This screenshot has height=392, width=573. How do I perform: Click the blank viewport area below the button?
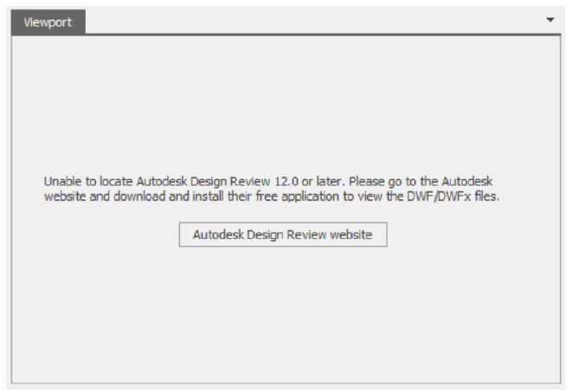click(x=286, y=312)
